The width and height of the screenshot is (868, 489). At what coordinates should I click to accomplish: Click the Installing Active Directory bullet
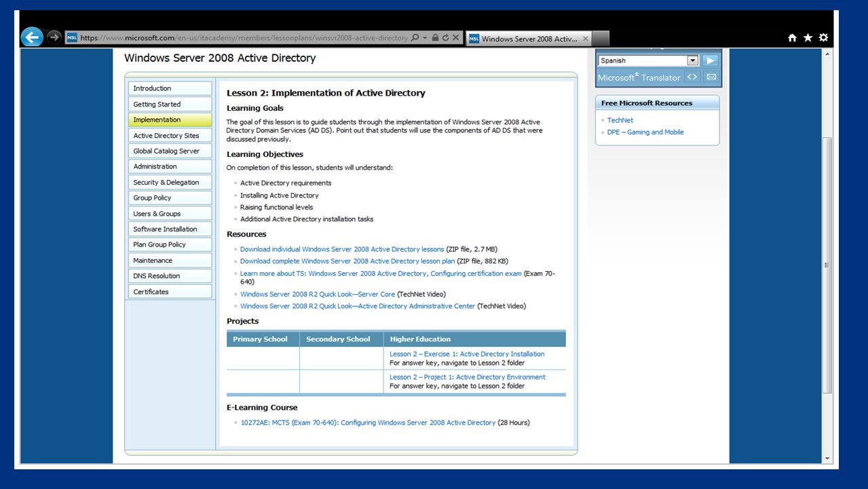pos(279,196)
